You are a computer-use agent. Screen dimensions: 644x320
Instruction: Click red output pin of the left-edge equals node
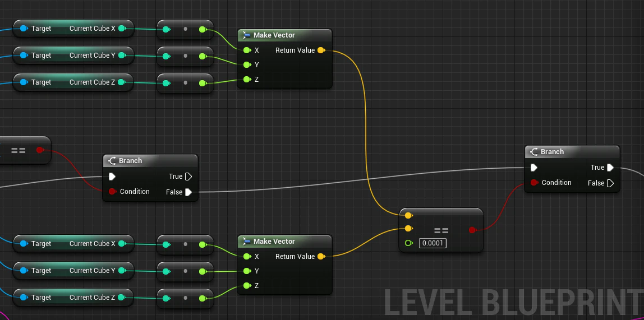40,150
